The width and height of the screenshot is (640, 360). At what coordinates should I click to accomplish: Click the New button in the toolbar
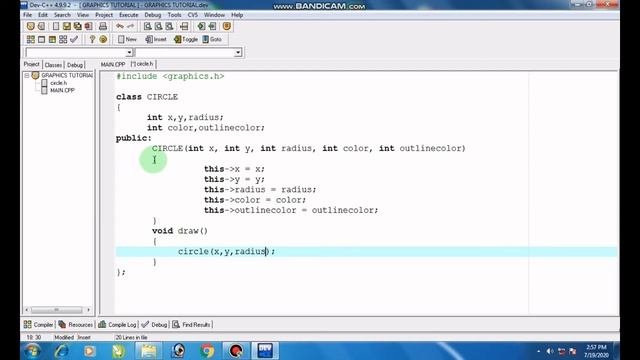[127, 39]
